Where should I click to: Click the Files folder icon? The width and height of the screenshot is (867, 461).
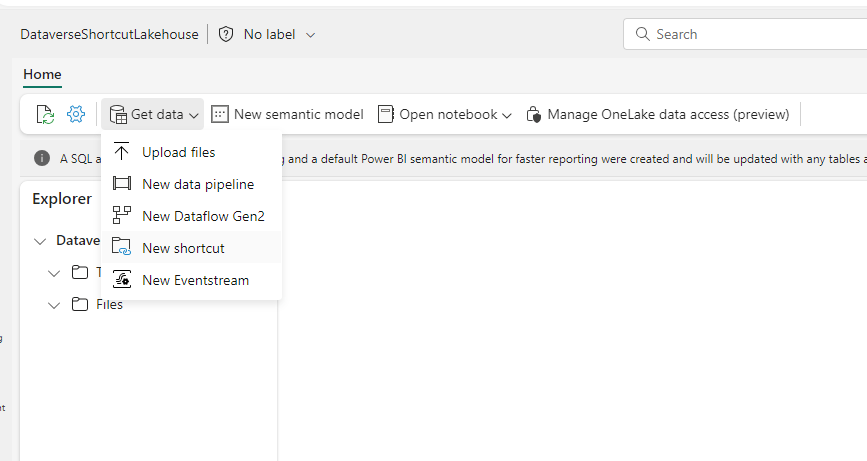(80, 305)
